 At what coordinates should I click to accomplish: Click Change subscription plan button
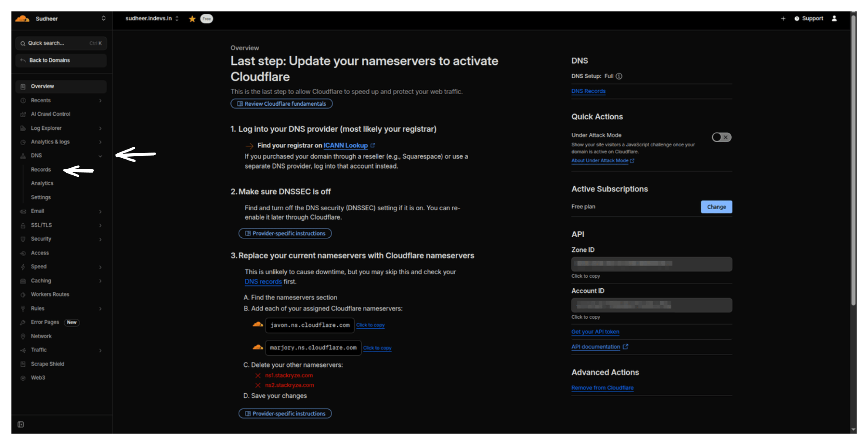point(716,207)
